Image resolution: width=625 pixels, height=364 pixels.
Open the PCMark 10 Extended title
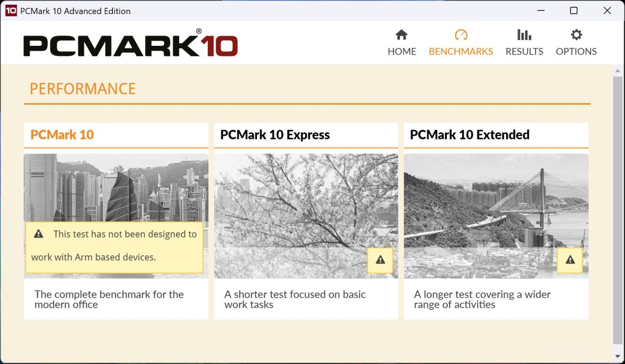pyautogui.click(x=469, y=135)
